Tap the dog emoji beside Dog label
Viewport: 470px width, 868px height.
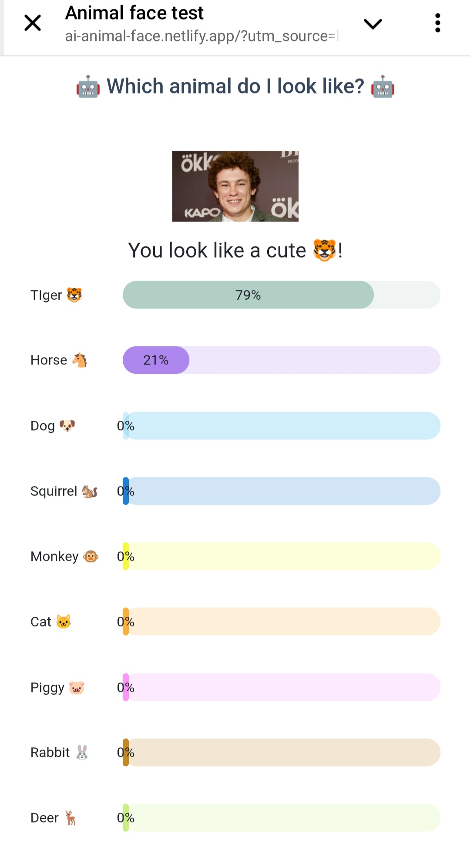pyautogui.click(x=67, y=426)
